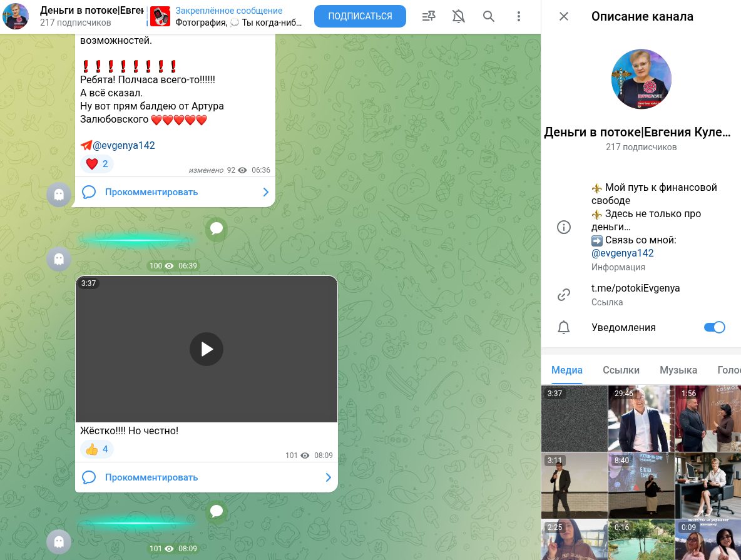Play the 3:37 video in chat
The width and height of the screenshot is (741, 560).
(x=207, y=349)
